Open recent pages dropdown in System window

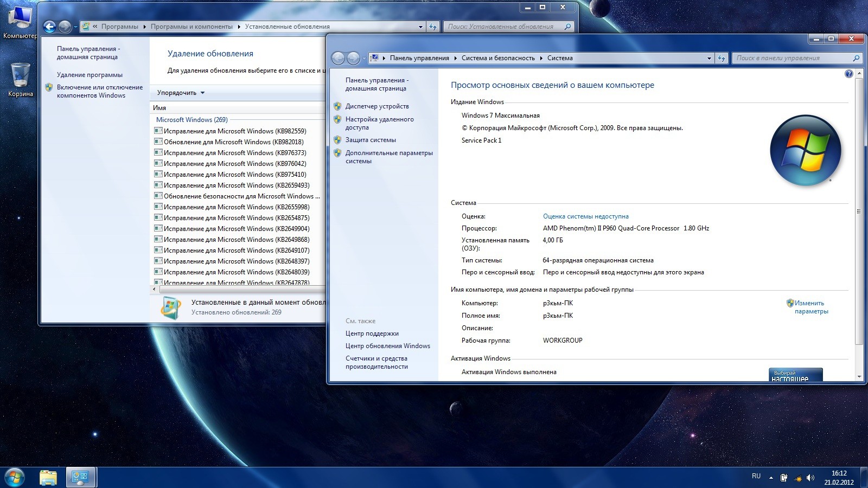point(364,59)
